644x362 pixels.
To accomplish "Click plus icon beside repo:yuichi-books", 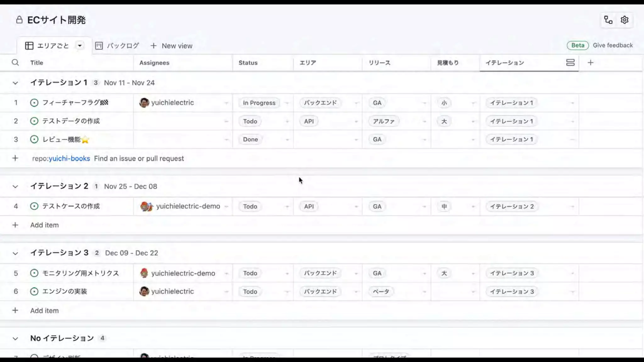I will tap(15, 158).
